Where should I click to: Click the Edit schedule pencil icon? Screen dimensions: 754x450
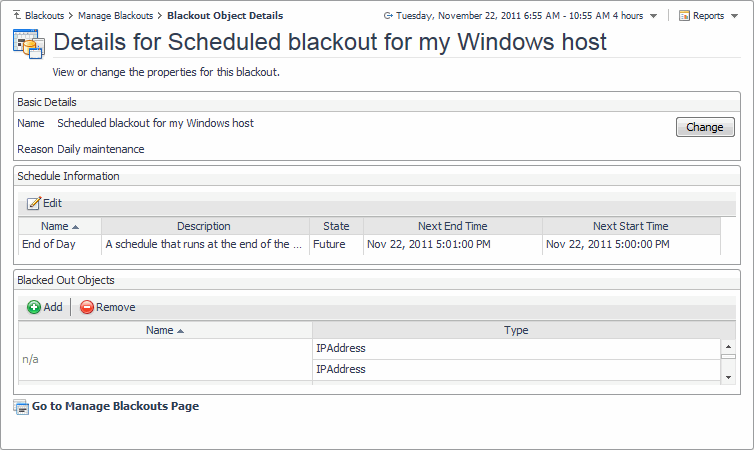(34, 203)
